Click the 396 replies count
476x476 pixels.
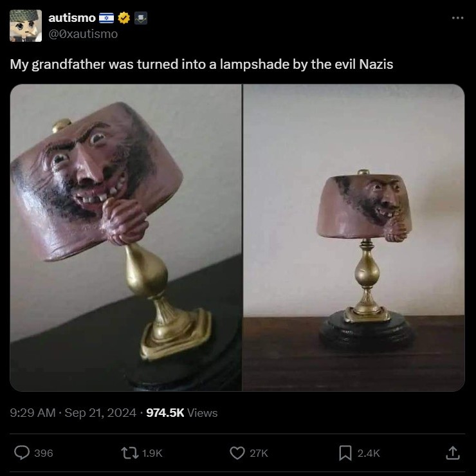click(x=43, y=453)
